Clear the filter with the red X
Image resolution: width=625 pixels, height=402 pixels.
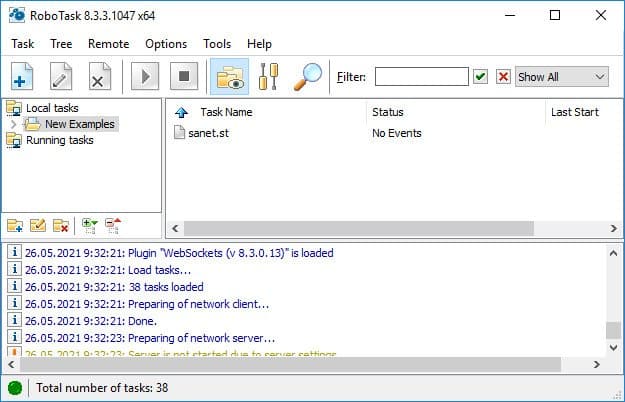[503, 77]
